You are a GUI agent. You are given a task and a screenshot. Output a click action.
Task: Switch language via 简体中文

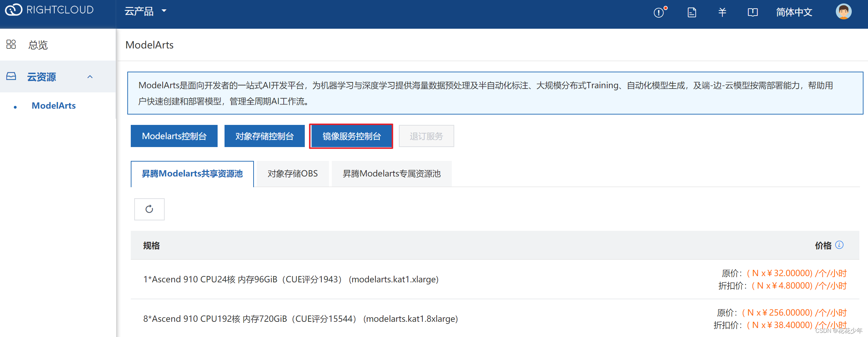point(794,12)
